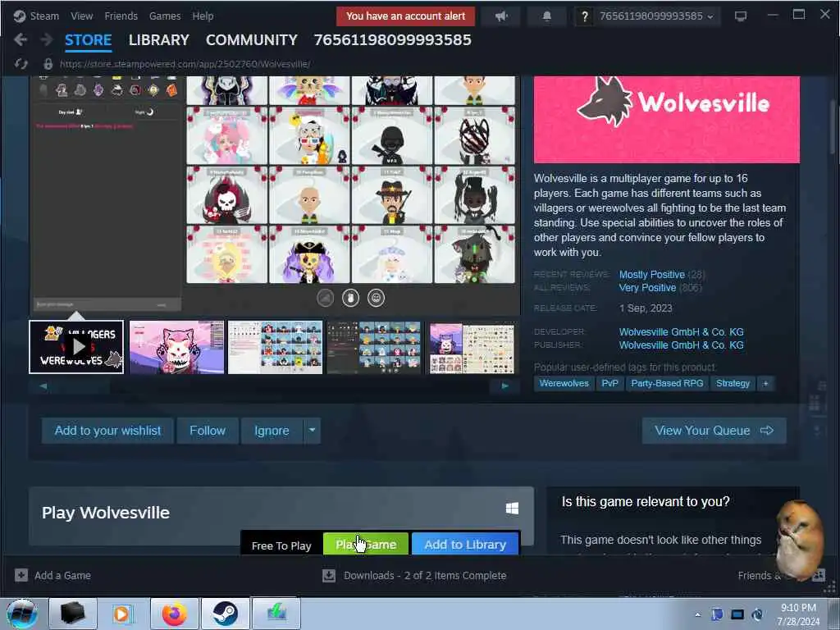Open publisher Wolvesville GmbH & Co. KG link
The width and height of the screenshot is (840, 630).
pyautogui.click(x=682, y=345)
